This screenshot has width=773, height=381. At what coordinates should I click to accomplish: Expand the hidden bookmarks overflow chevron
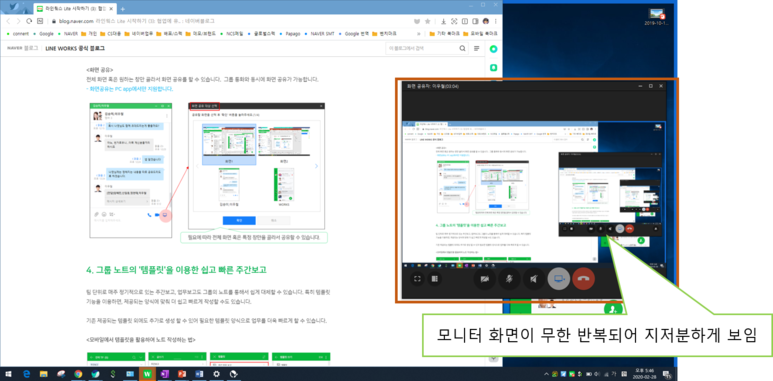[x=419, y=34]
